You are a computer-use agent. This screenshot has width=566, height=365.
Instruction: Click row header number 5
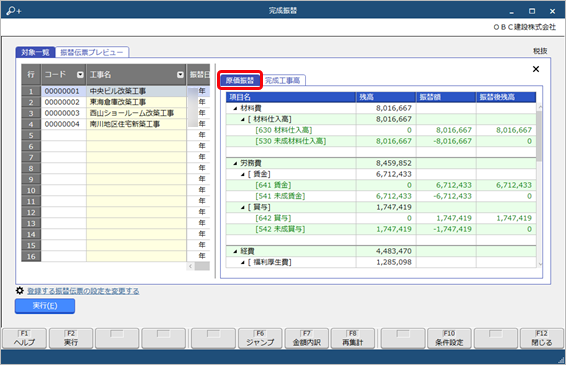pyautogui.click(x=31, y=135)
